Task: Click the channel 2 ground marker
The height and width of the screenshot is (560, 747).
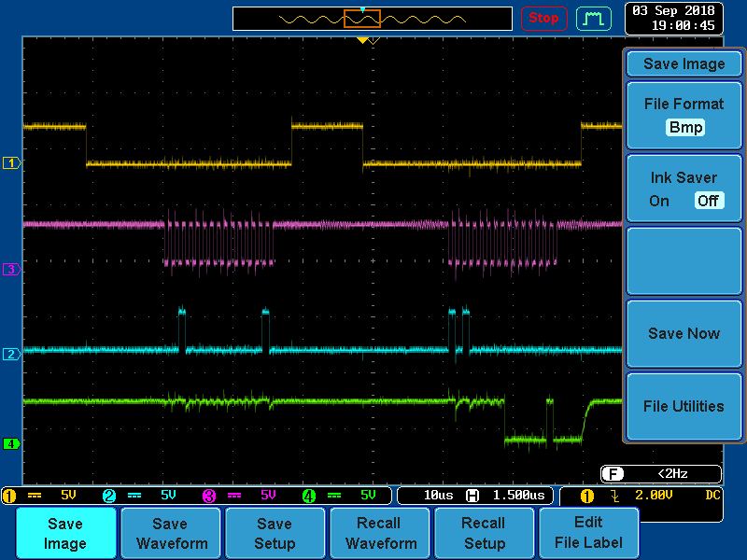Action: [11, 355]
